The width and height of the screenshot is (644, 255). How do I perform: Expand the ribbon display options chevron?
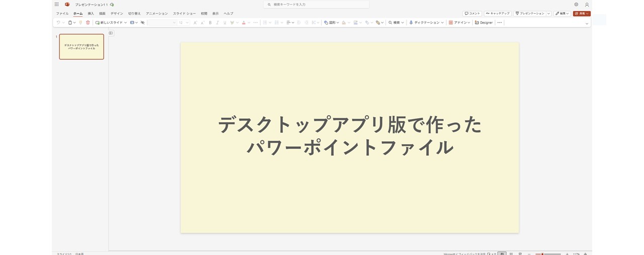point(587,24)
